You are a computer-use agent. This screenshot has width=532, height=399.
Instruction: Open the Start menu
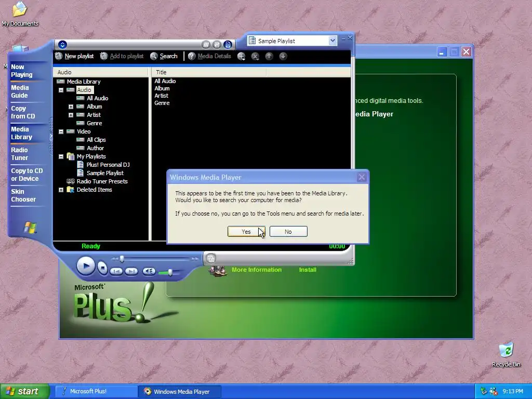click(24, 391)
